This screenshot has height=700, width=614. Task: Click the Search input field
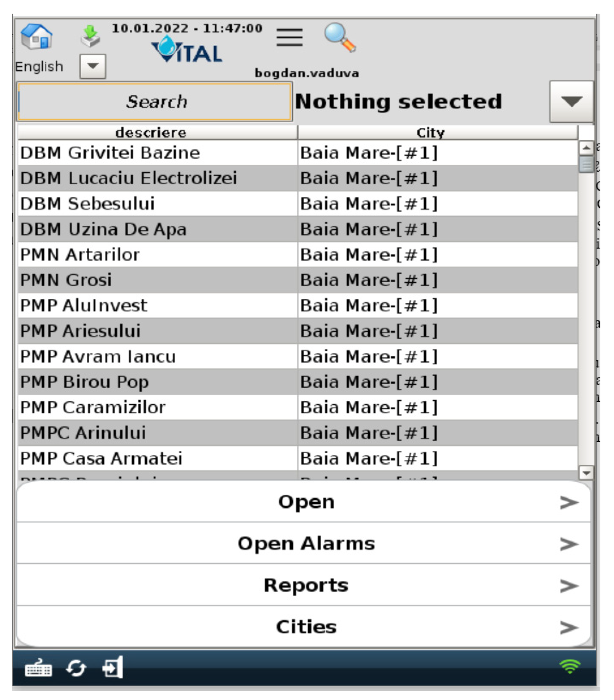(x=155, y=102)
